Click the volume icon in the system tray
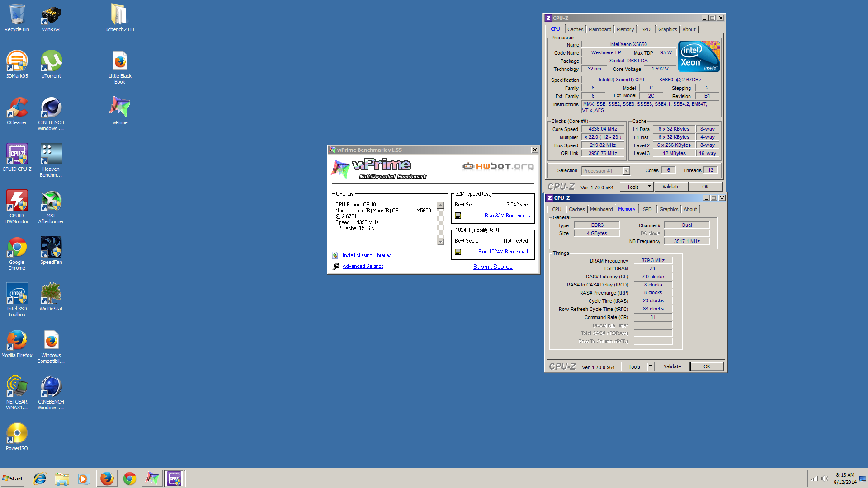 (x=825, y=479)
